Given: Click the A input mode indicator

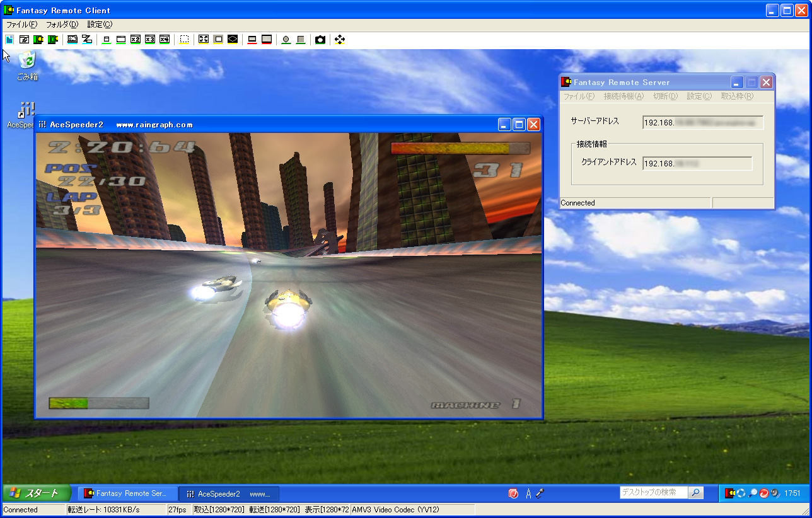Looking at the screenshot, I should pyautogui.click(x=528, y=494).
